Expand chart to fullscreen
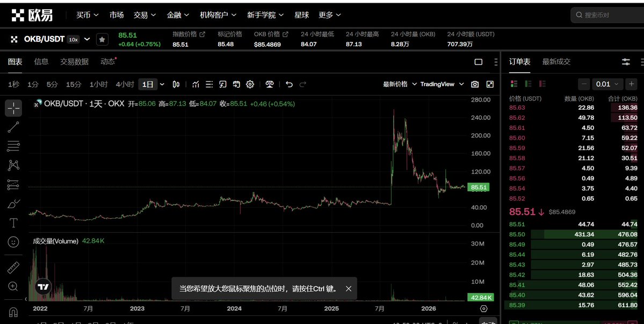Screen dimensions: 644x324 (x=490, y=84)
